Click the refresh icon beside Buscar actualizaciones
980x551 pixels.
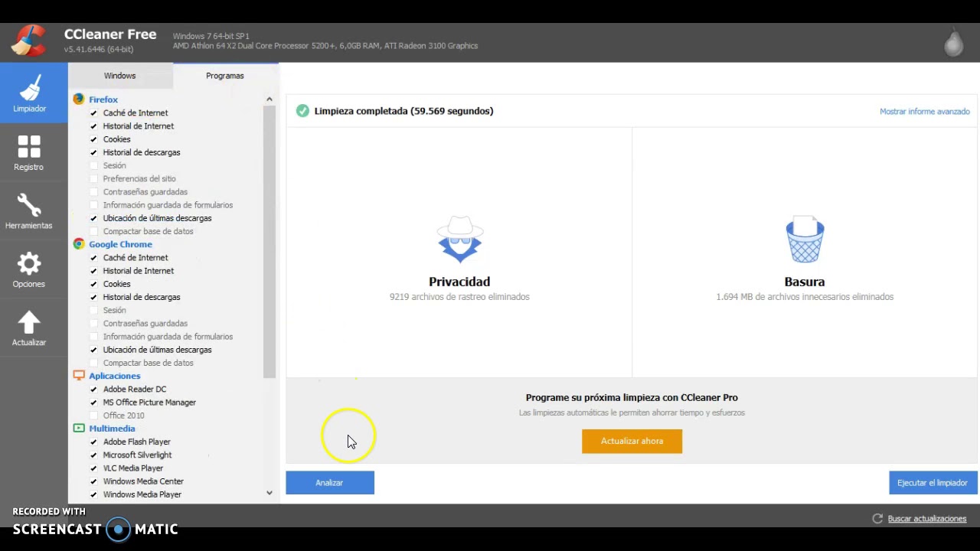pyautogui.click(x=878, y=518)
